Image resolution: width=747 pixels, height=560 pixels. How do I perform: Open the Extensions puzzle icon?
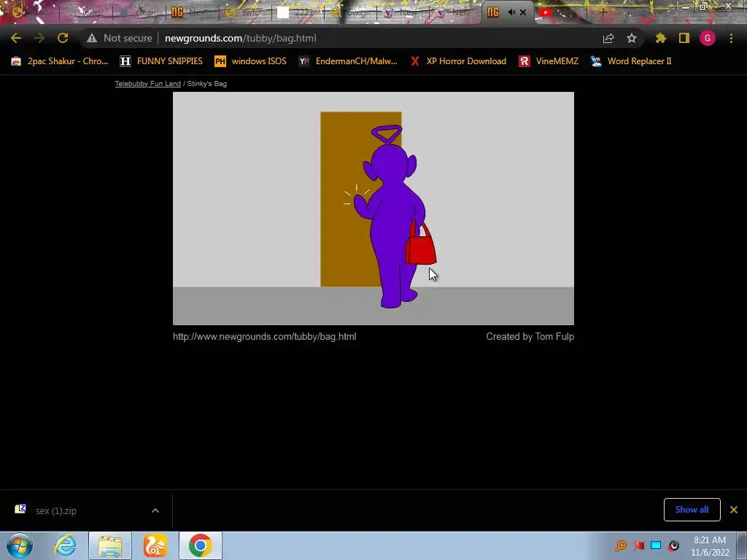point(661,38)
